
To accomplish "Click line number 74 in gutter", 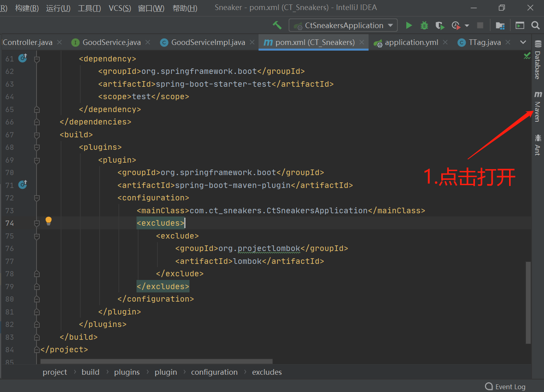I will click(10, 223).
